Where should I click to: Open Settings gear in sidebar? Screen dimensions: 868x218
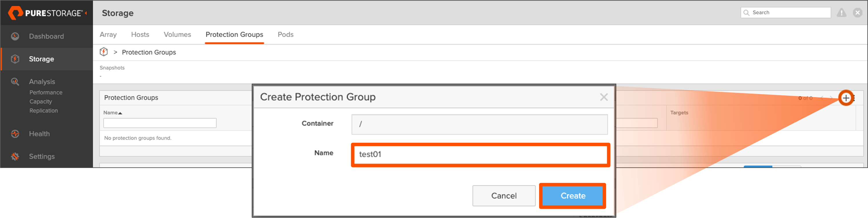pyautogui.click(x=15, y=156)
